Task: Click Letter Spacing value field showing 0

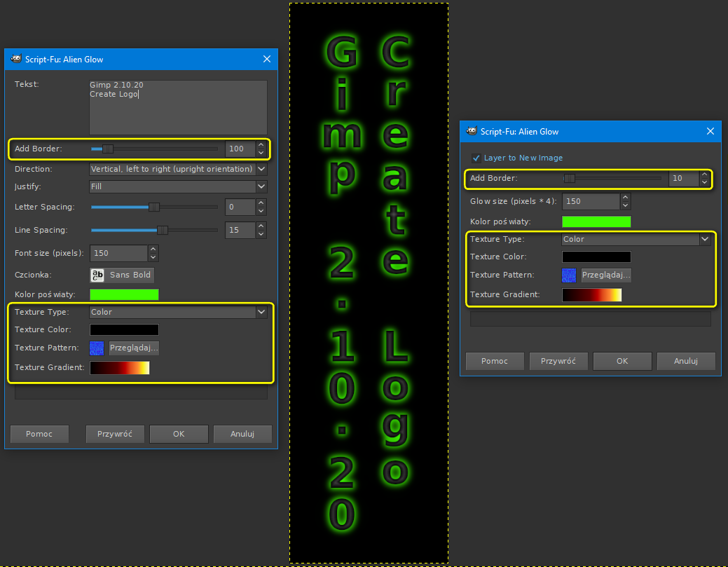Action: point(240,207)
